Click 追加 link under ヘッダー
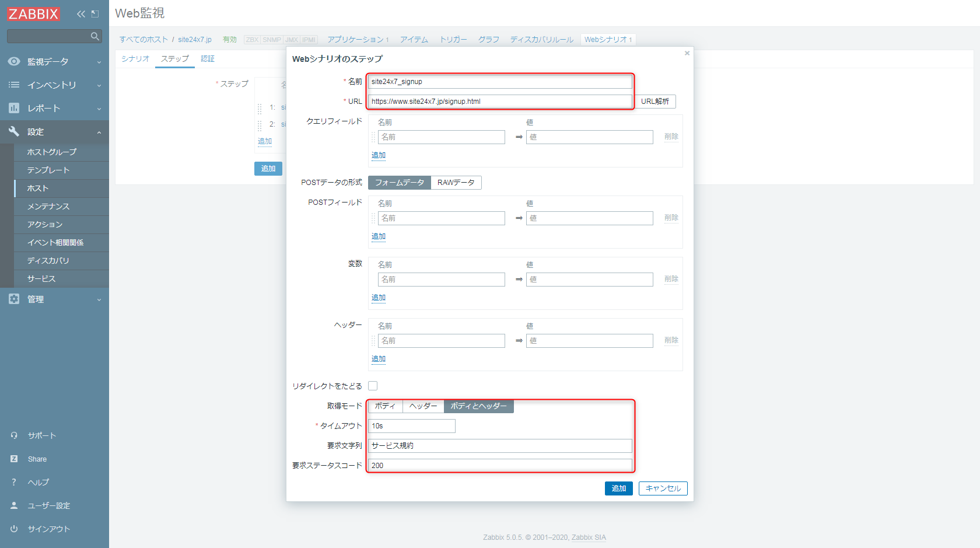 [x=379, y=359]
